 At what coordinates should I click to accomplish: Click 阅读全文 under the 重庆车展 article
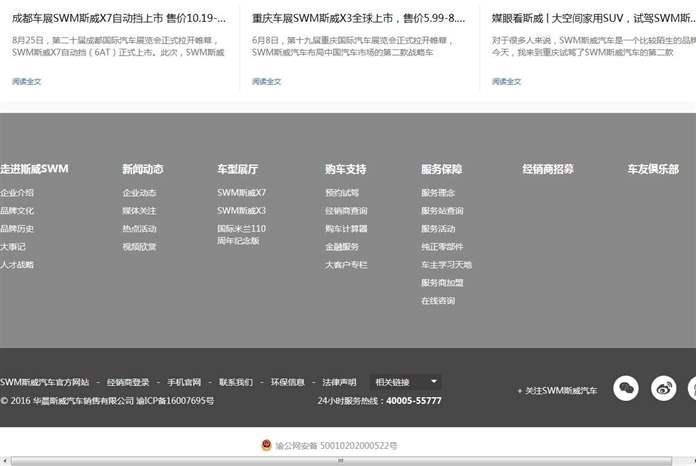[x=266, y=82]
